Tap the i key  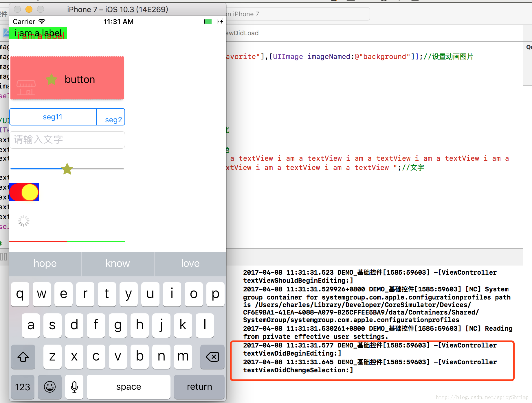[x=172, y=294]
